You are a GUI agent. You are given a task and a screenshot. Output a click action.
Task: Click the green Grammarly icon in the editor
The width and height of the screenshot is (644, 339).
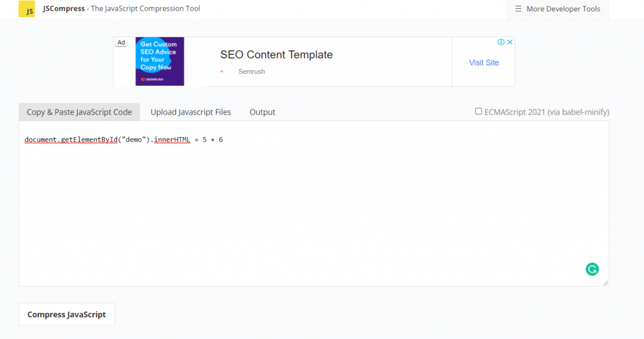[592, 269]
